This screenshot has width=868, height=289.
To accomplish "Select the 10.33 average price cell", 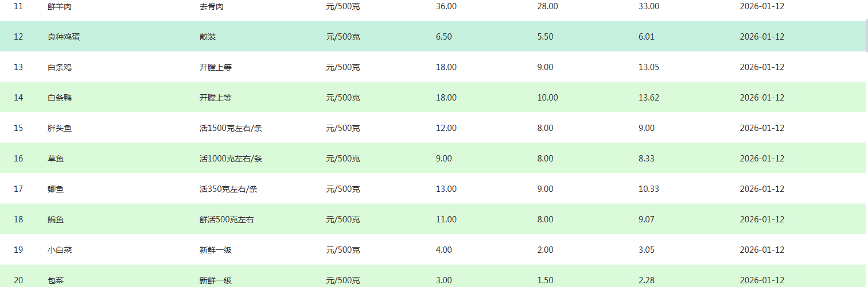I will [649, 189].
